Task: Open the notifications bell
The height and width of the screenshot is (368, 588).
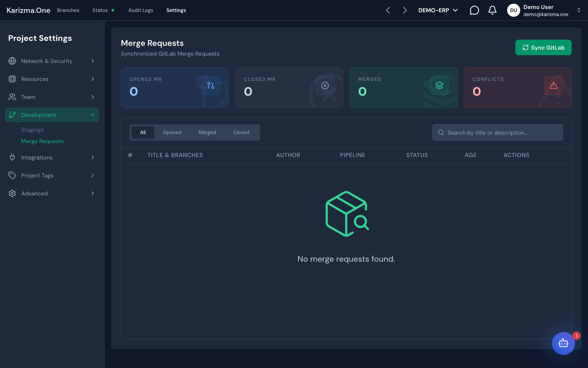Action: [492, 10]
